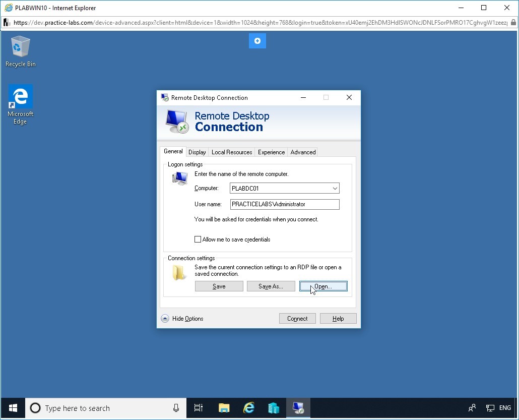Click the Save As... button
Viewport: 519px width, 420px height.
click(x=271, y=286)
